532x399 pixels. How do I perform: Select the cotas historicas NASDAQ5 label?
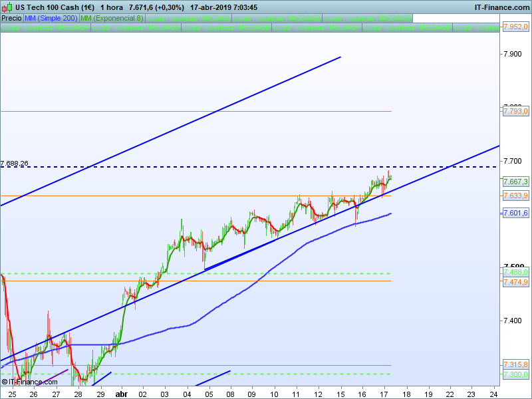pos(136,27)
